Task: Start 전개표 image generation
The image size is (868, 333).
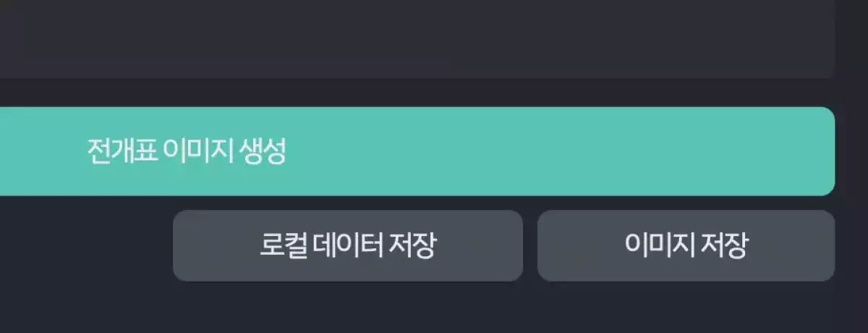Action: click(x=417, y=151)
